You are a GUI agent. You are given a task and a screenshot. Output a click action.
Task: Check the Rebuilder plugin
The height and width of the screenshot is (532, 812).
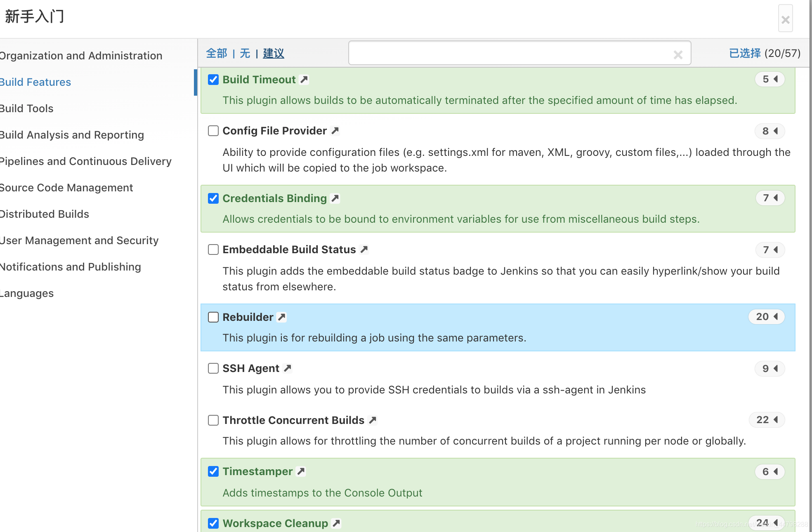pos(213,317)
